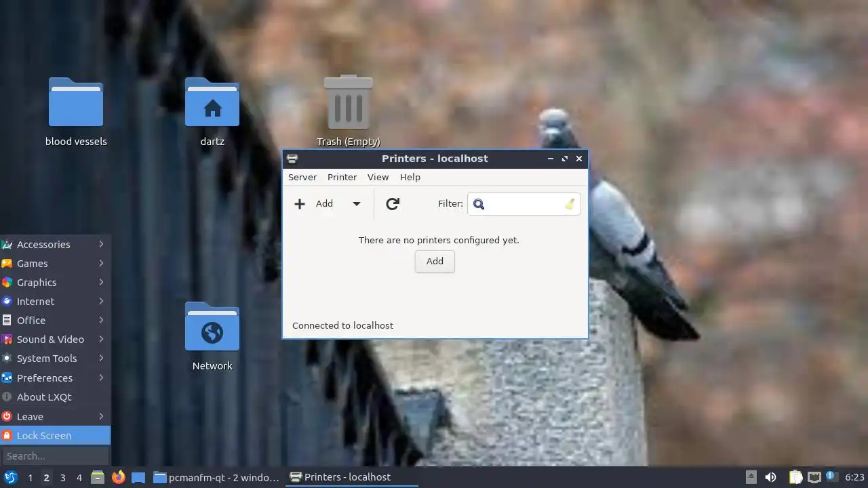This screenshot has width=868, height=488.
Task: Open the clipboard tray icon
Action: (795, 477)
